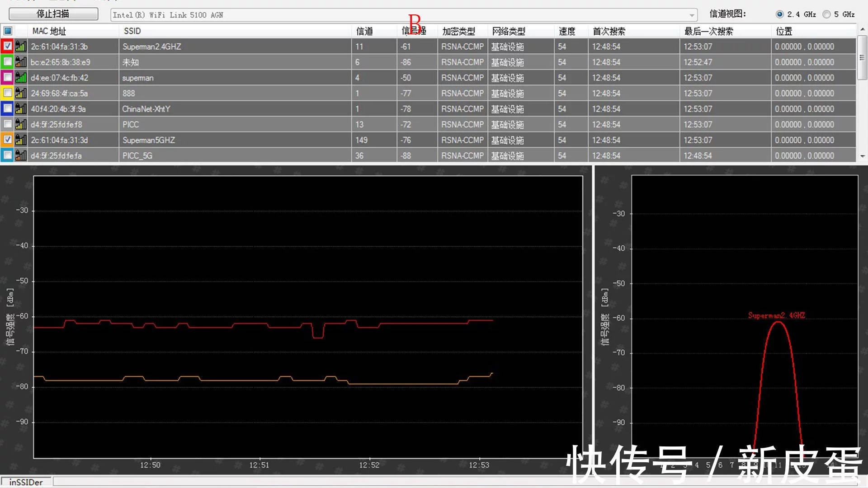Check the superman network checkbox
Viewport: 868px width, 488px height.
[8, 77]
